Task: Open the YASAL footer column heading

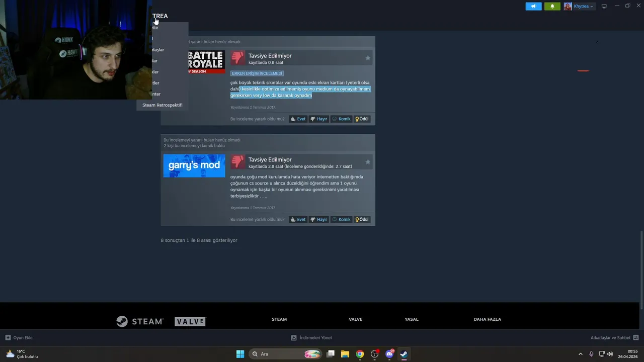Action: [412, 319]
